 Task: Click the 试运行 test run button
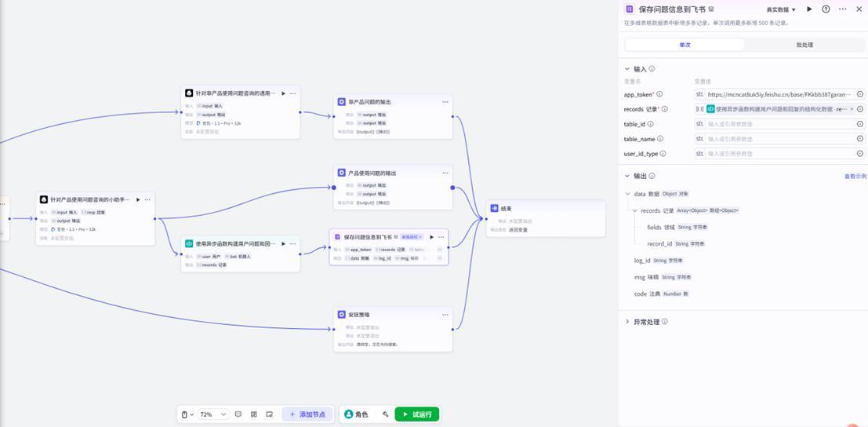[x=416, y=414]
